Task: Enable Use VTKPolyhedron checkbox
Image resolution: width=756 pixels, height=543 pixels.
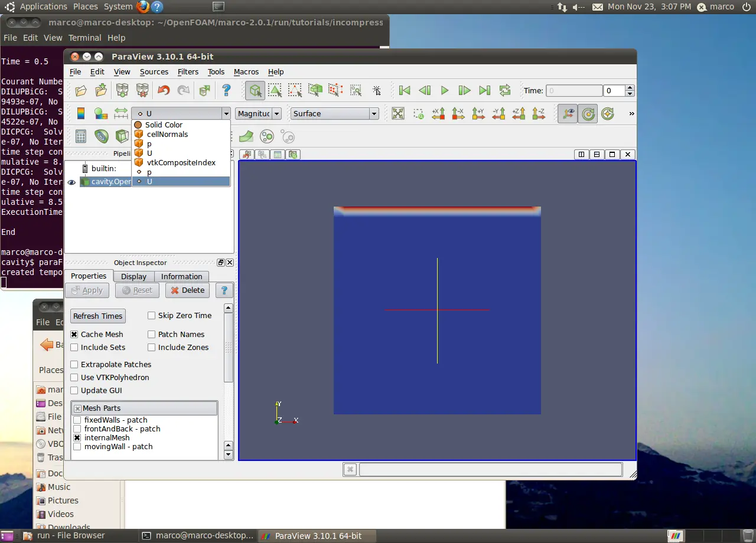Action: point(74,378)
